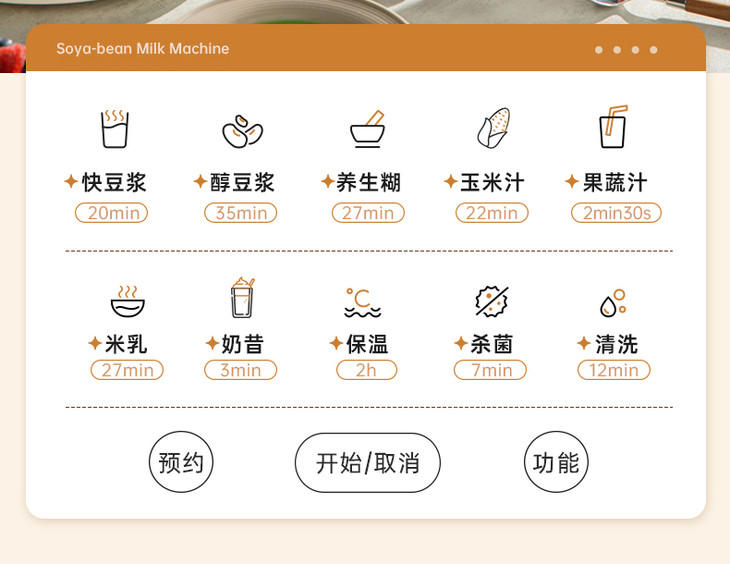This screenshot has height=564, width=730.
Task: Select the 果蔬汁 juice cup icon
Action: pyautogui.click(x=613, y=127)
